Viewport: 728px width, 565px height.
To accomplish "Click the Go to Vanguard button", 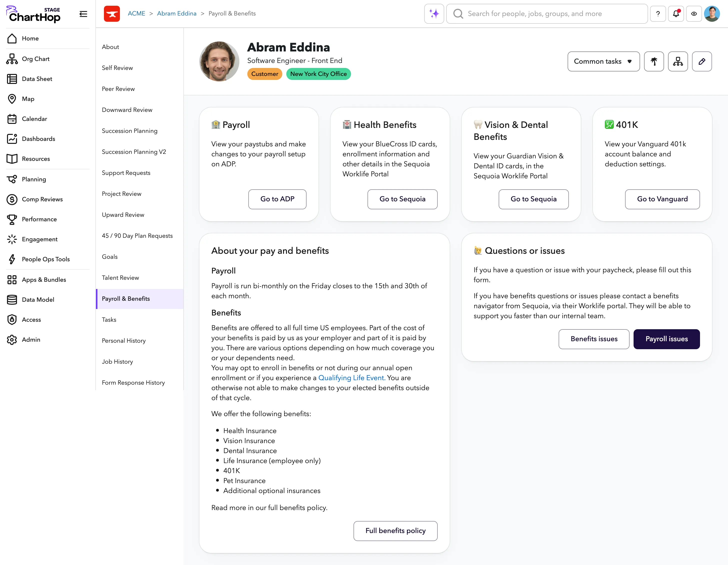I will (x=662, y=199).
